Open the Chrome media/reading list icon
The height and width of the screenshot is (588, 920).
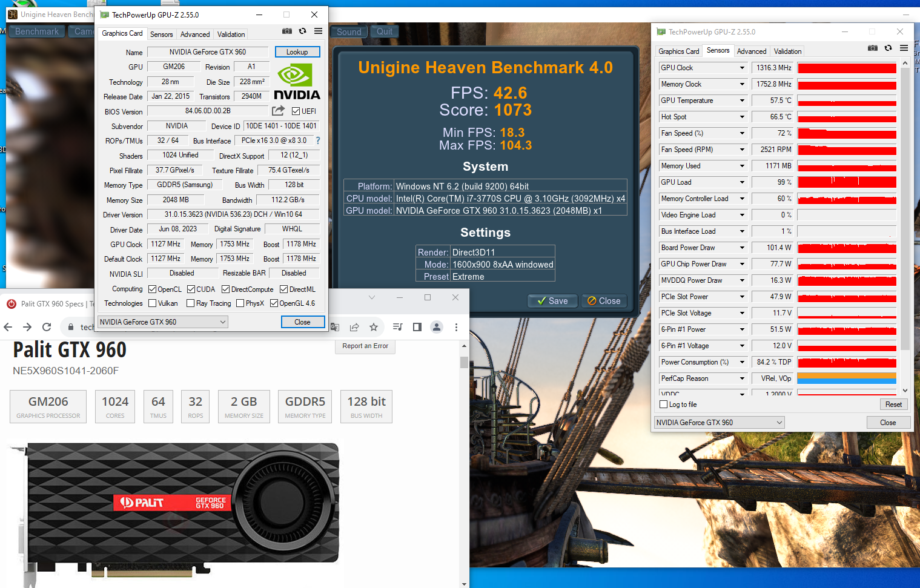(398, 327)
